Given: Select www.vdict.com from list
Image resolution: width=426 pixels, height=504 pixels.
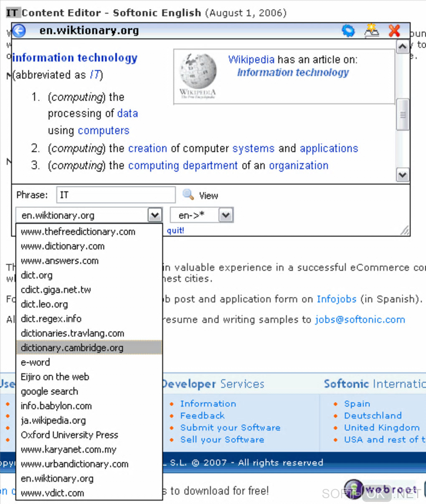Looking at the screenshot, I should 89,493.
